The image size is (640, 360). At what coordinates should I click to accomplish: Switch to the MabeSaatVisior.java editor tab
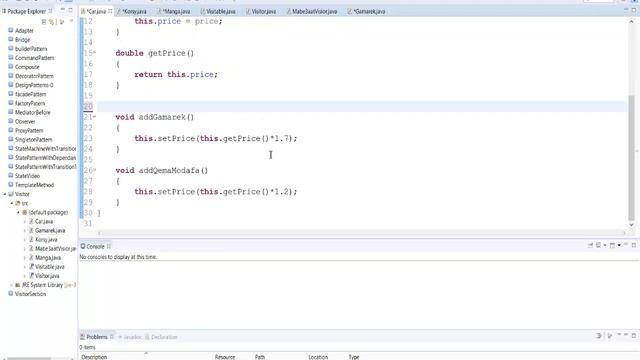[314, 11]
